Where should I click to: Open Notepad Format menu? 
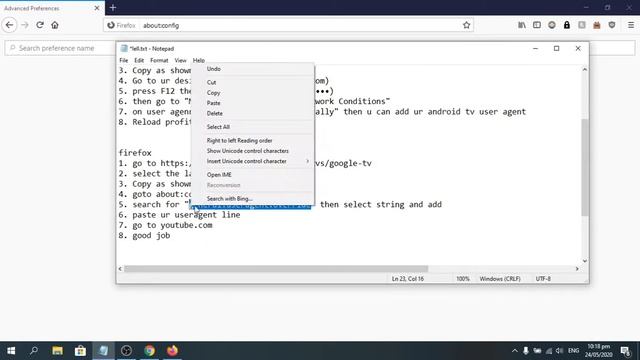159,60
